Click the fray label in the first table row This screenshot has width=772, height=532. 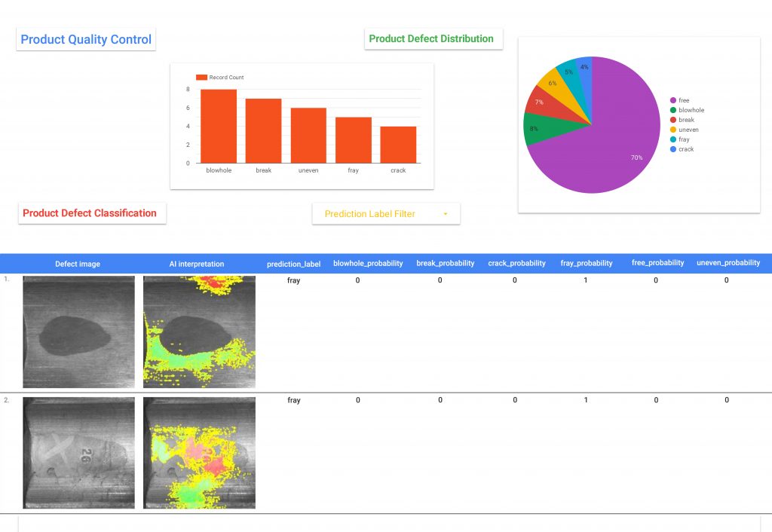[x=293, y=280]
